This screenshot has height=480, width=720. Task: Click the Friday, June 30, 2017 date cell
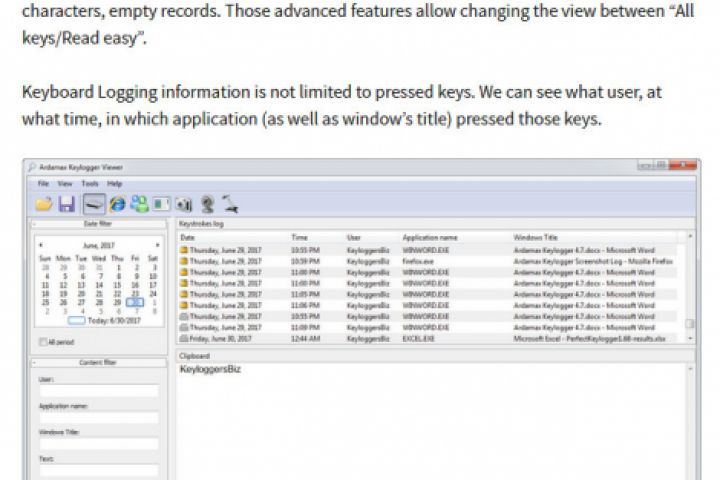(220, 339)
